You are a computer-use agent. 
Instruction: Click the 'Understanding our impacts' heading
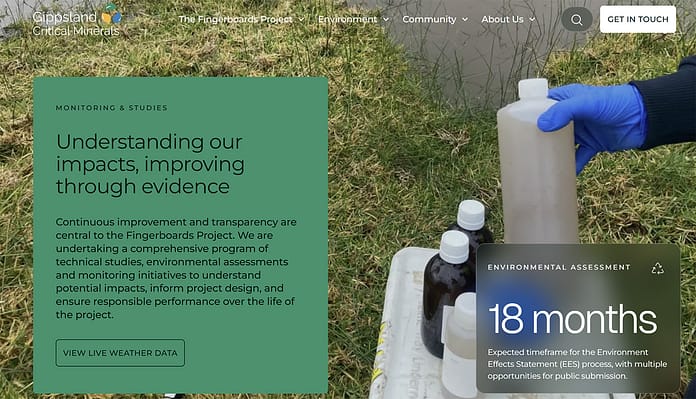click(150, 164)
